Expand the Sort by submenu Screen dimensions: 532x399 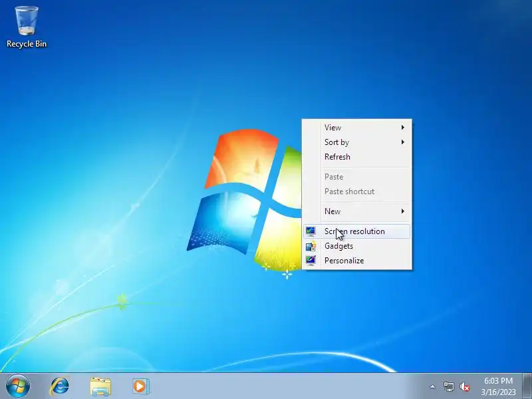[x=356, y=142]
